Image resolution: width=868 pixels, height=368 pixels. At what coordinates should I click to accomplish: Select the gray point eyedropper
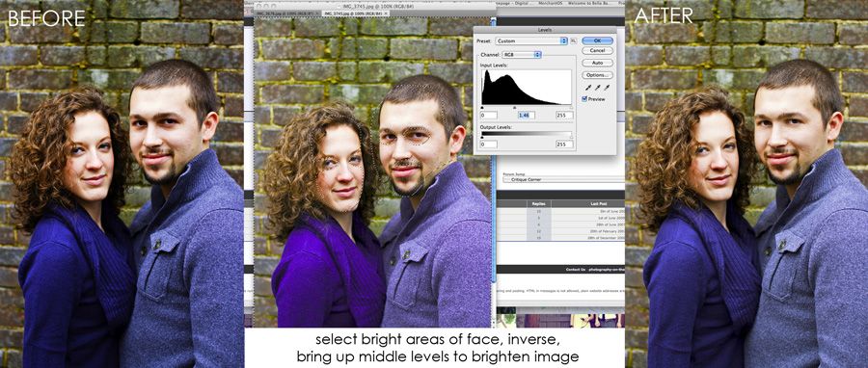[597, 88]
